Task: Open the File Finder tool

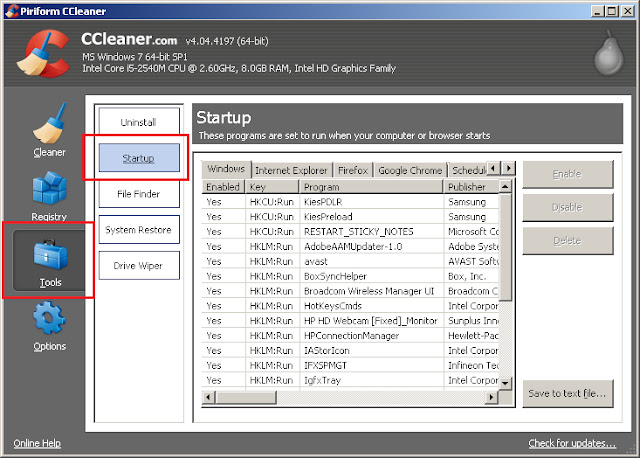Action: (139, 193)
